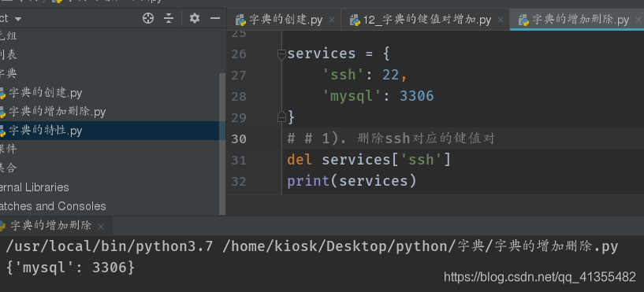Viewport: 644px width, 292px height.
Task: Open 字典的创建.py in the project tree
Action: pyautogui.click(x=45, y=93)
